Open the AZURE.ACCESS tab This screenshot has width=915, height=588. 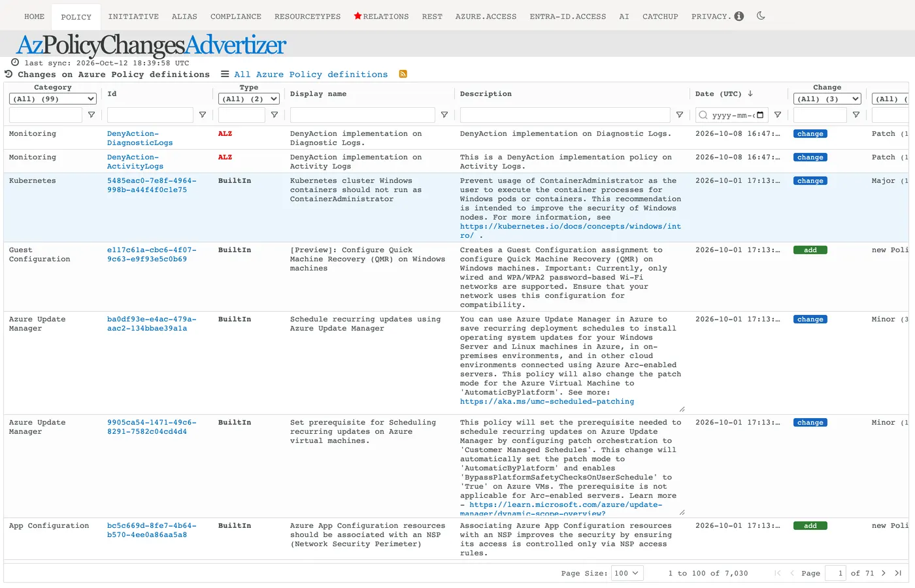pyautogui.click(x=486, y=16)
